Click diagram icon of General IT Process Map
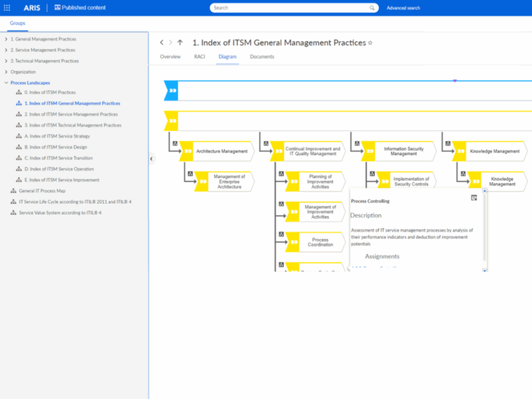This screenshot has width=532, height=399. pos(13,190)
